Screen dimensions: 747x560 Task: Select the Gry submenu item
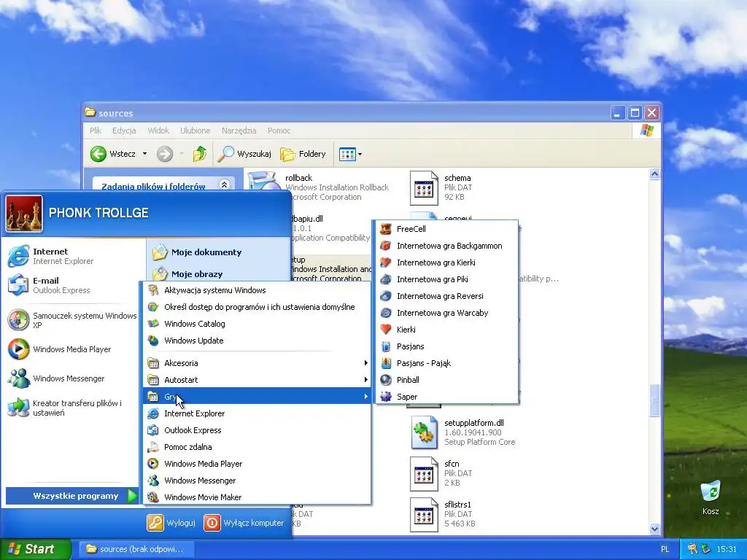[257, 396]
